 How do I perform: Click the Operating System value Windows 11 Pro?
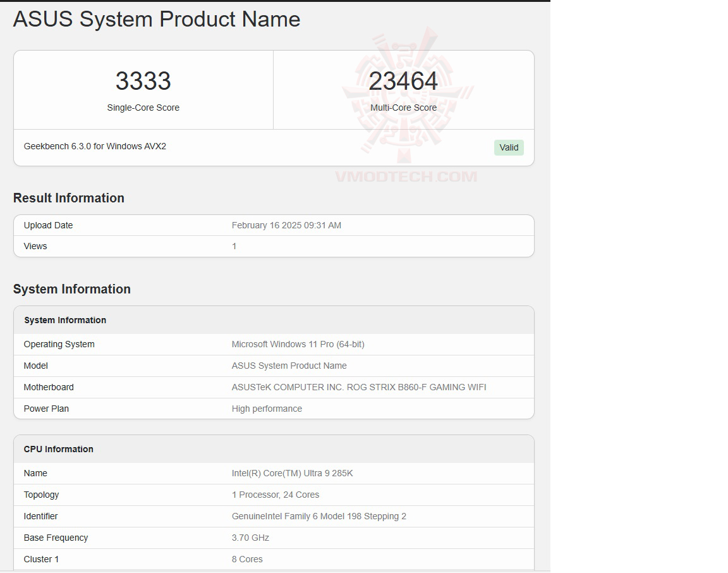pos(298,344)
